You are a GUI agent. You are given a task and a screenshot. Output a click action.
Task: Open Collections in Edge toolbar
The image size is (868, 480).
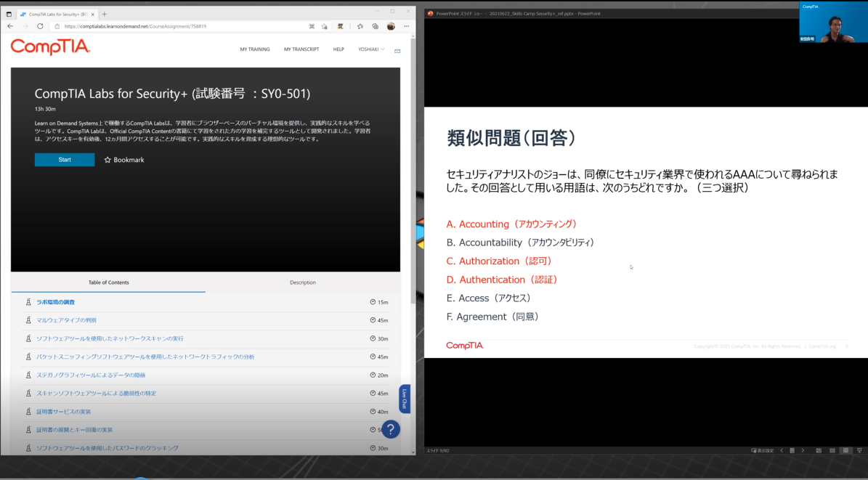tap(376, 26)
